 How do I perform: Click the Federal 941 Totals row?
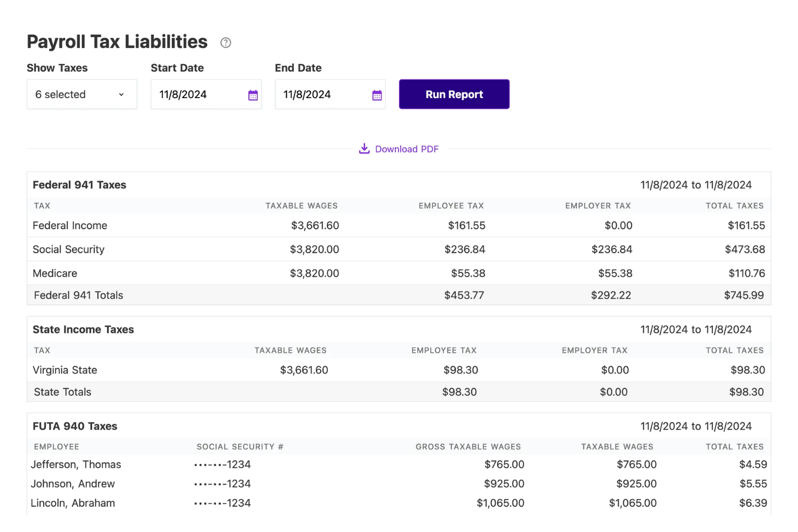(78, 295)
